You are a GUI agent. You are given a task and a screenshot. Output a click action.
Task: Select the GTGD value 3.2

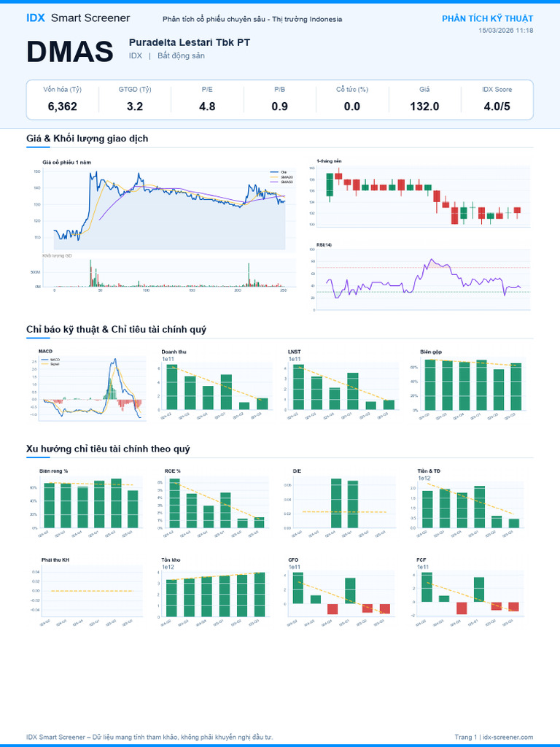(x=135, y=107)
